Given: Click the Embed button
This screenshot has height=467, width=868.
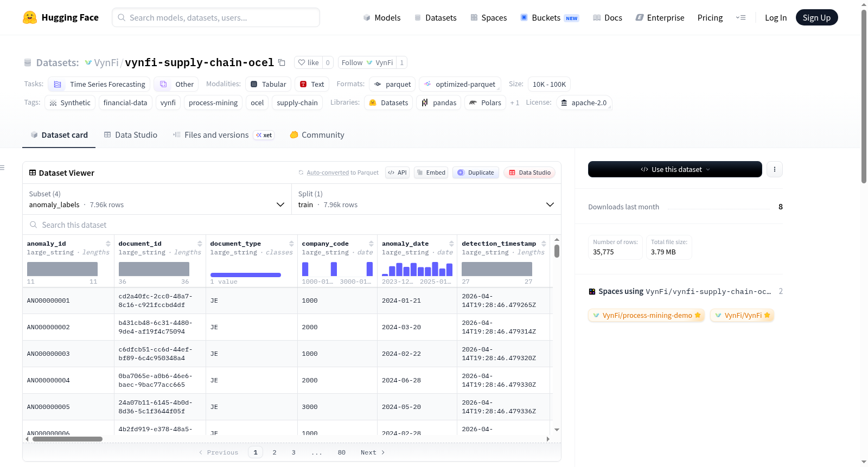Looking at the screenshot, I should 431,172.
